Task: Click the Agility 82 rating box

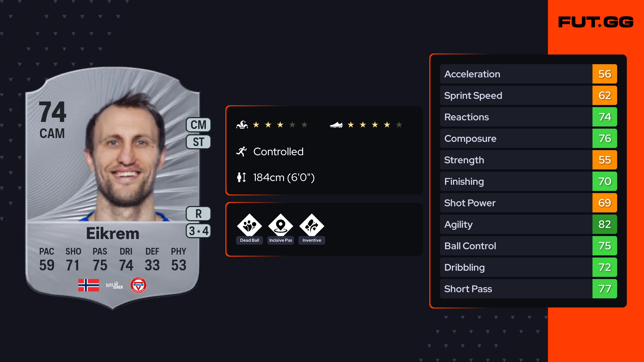Action: [x=605, y=224]
